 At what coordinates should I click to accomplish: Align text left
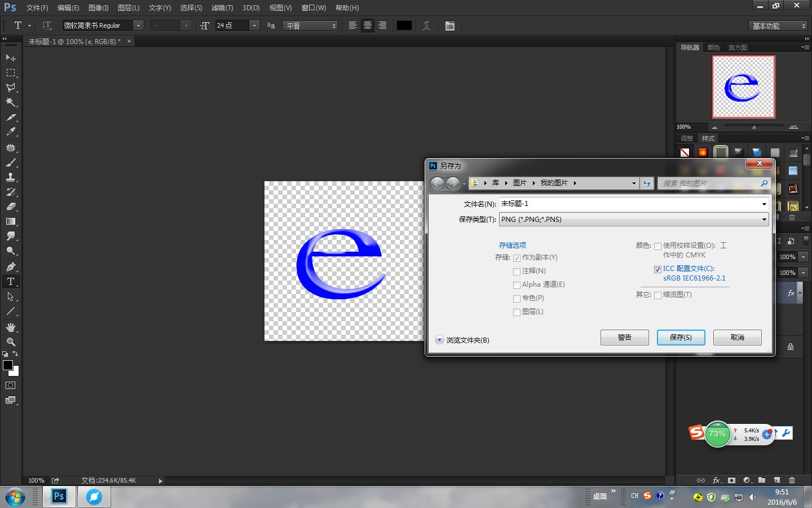coord(352,25)
